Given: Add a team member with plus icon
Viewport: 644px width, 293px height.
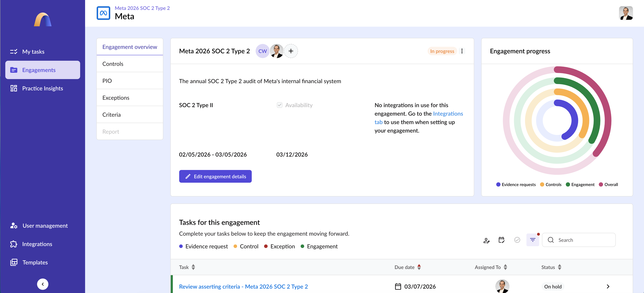Looking at the screenshot, I should [291, 51].
